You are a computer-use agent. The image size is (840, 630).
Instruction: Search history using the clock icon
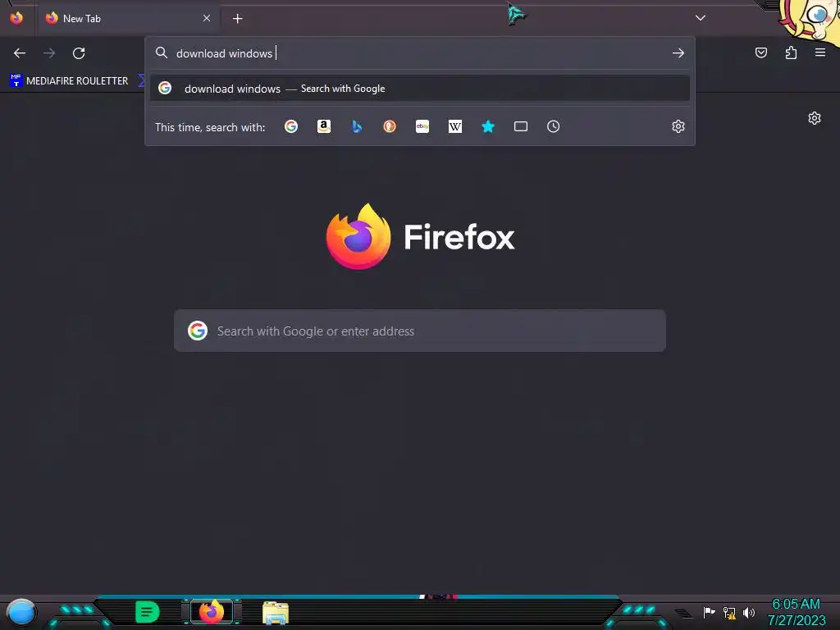tap(554, 126)
